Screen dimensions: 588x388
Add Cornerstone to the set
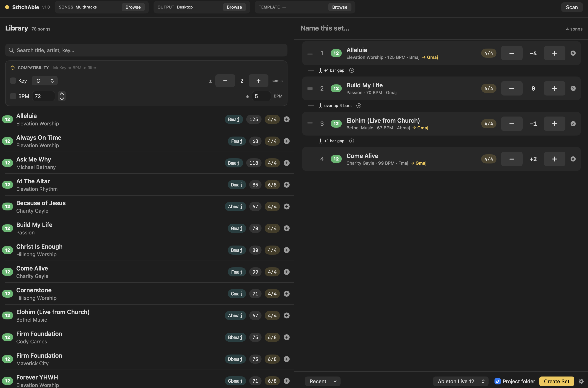[x=286, y=293]
